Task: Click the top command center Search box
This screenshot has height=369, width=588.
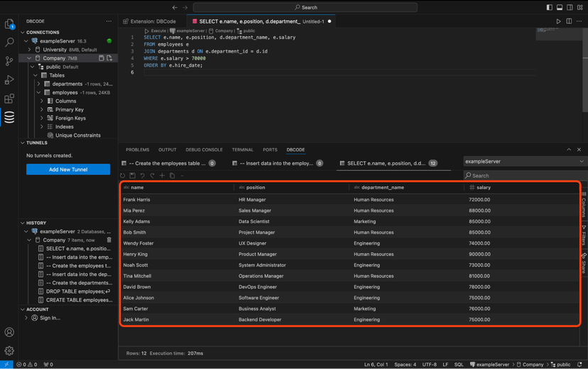Action: click(305, 7)
